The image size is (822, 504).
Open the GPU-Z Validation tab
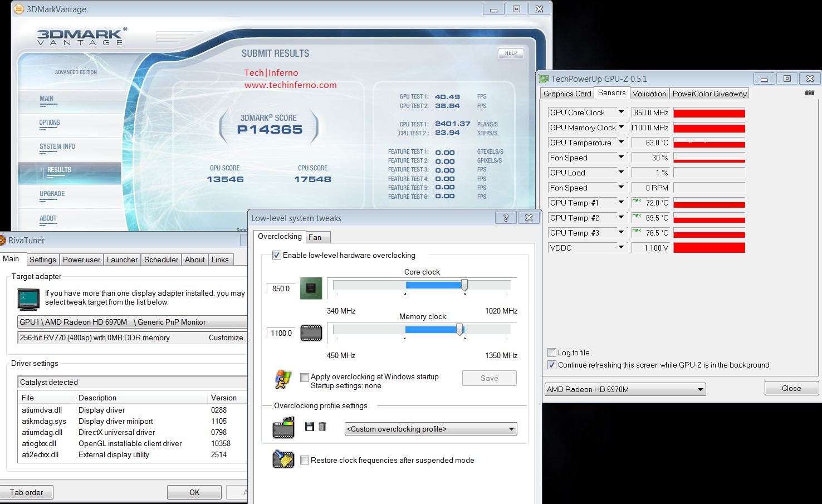pos(649,94)
